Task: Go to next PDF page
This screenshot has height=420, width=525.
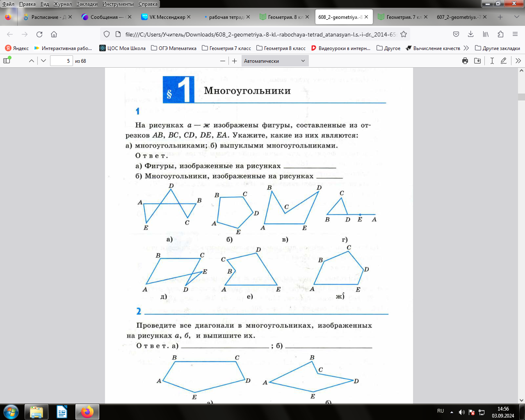Action: tap(43, 61)
